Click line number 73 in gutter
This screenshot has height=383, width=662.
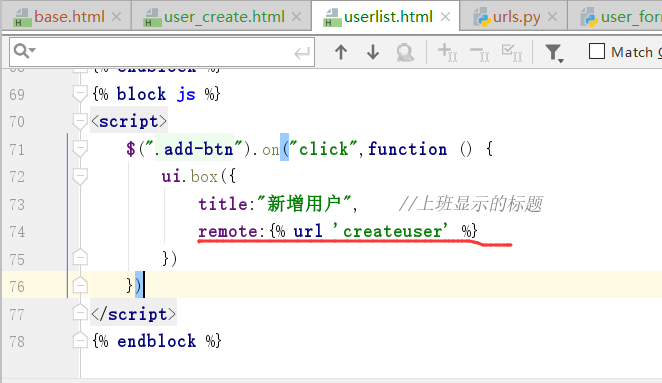point(17,204)
